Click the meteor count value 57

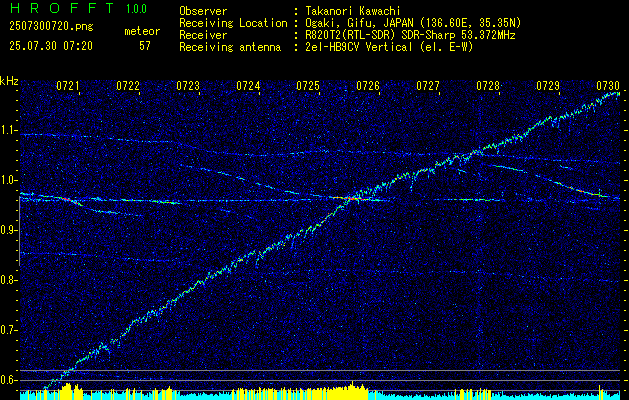pos(145,46)
